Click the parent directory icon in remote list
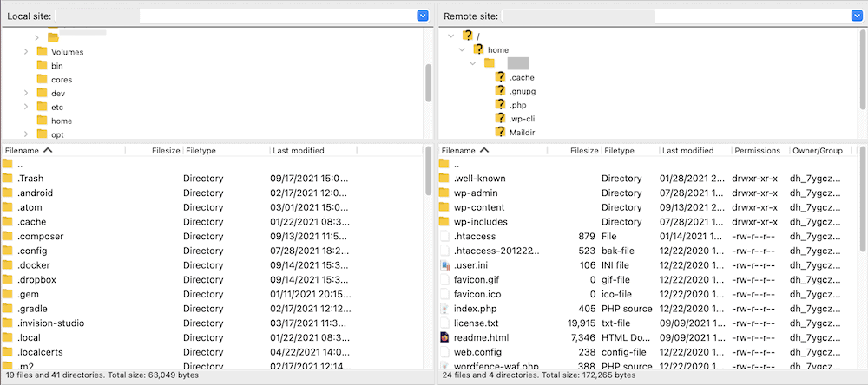The height and width of the screenshot is (385, 868). pyautogui.click(x=444, y=164)
